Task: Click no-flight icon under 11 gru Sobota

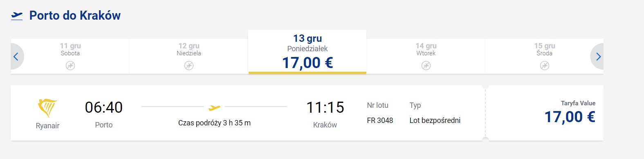Action: coord(70,66)
